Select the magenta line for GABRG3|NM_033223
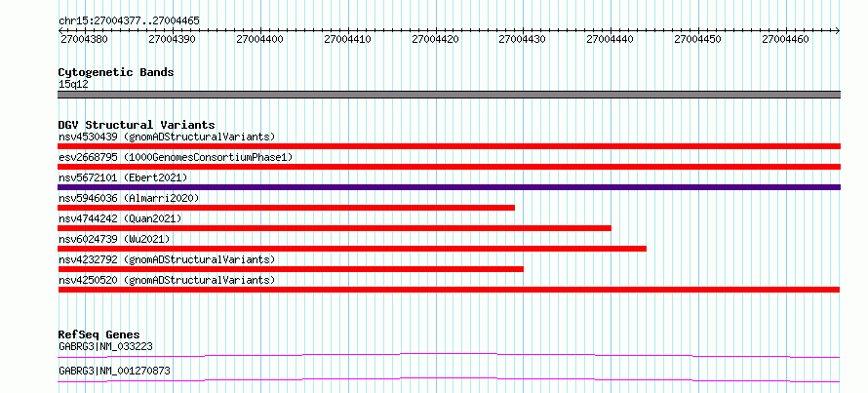This screenshot has height=393, width=868. pyautogui.click(x=449, y=355)
